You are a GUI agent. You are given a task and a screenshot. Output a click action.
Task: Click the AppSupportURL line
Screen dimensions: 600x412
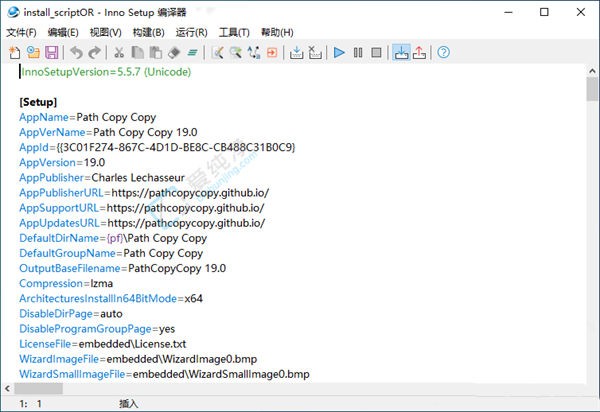pyautogui.click(x=142, y=208)
